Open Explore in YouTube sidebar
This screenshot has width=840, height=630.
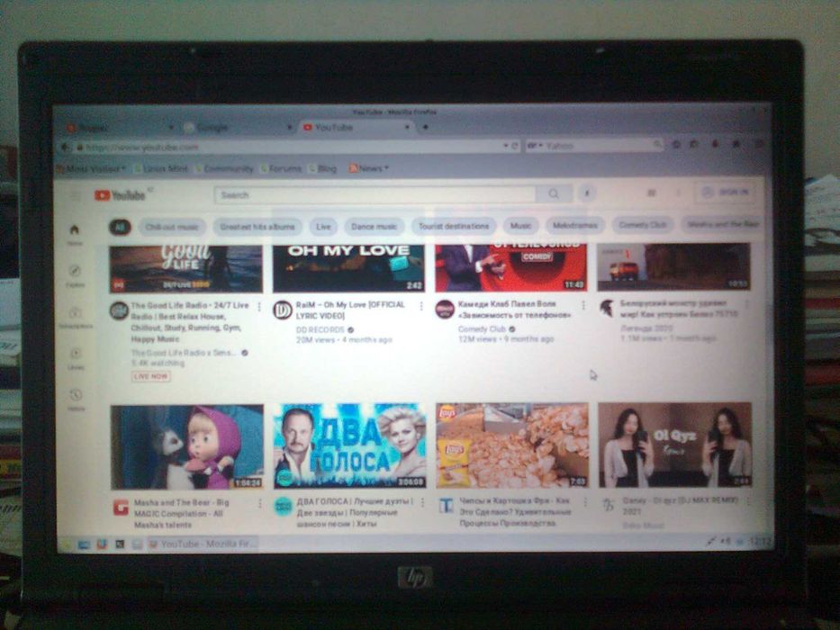click(75, 274)
